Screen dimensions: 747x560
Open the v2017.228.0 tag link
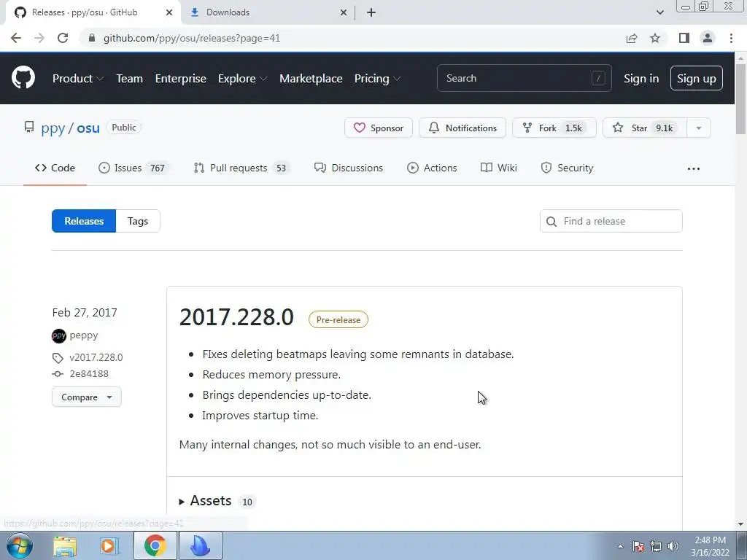96,357
